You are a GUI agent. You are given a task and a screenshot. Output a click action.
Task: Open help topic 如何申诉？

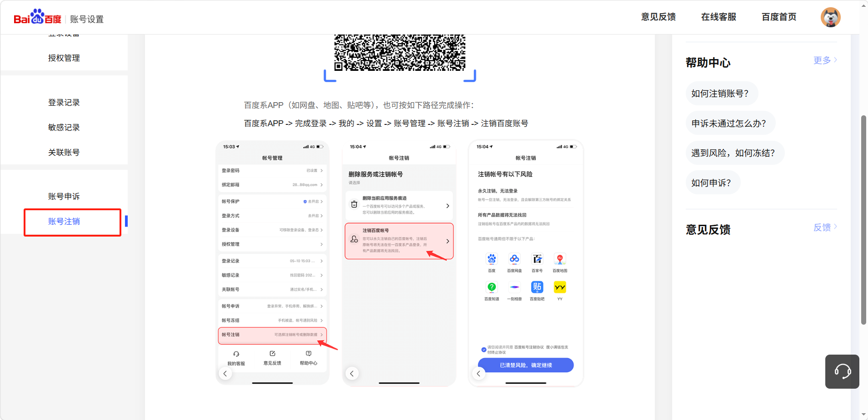tap(713, 183)
